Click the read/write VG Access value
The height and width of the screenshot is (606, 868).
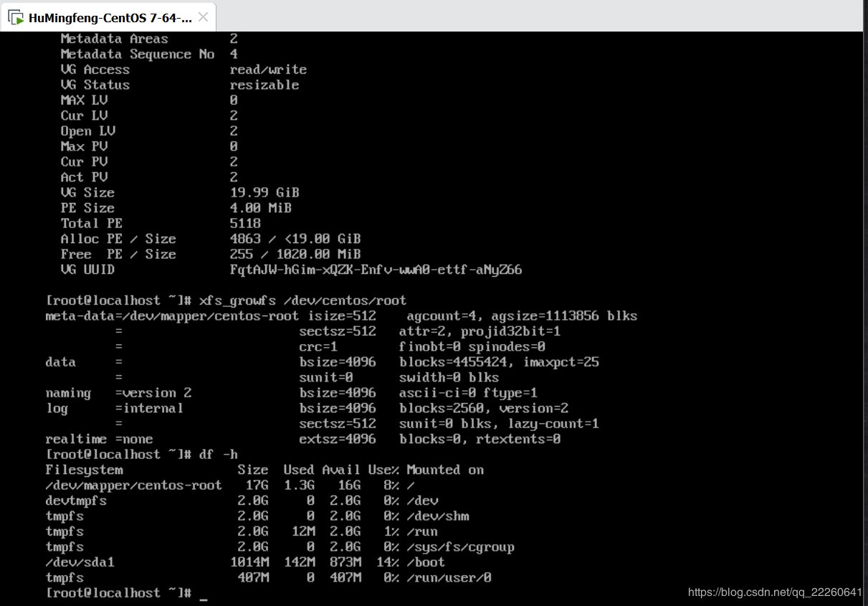[x=268, y=70]
